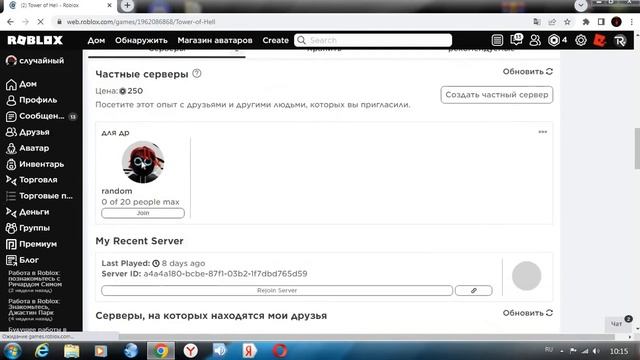
Task: Select server ID a4a4a180-bcbe text
Action: point(225,273)
